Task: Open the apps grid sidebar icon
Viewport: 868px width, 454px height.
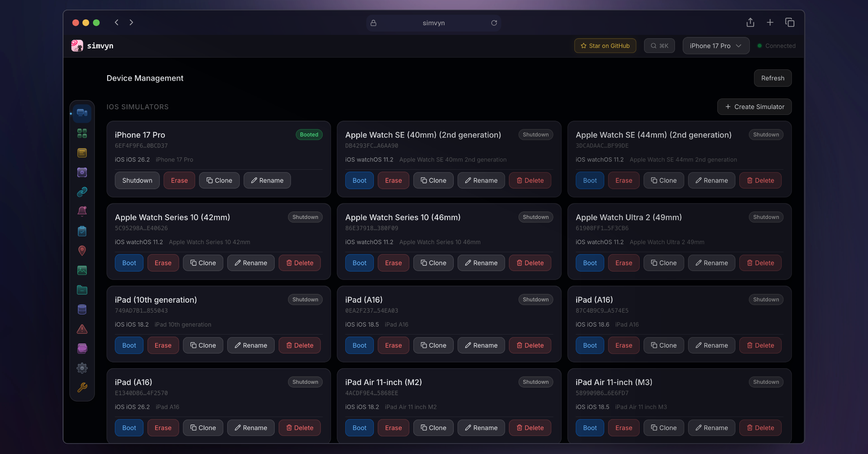Action: click(x=82, y=133)
